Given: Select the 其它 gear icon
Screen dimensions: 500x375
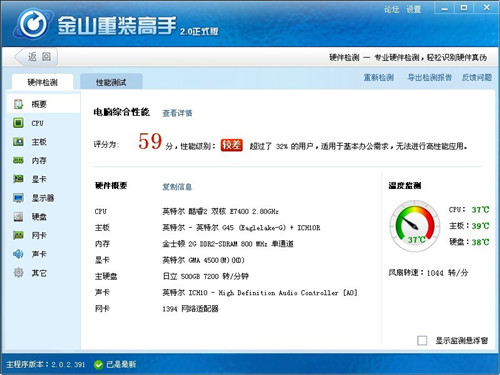Looking at the screenshot, I should point(18,273).
